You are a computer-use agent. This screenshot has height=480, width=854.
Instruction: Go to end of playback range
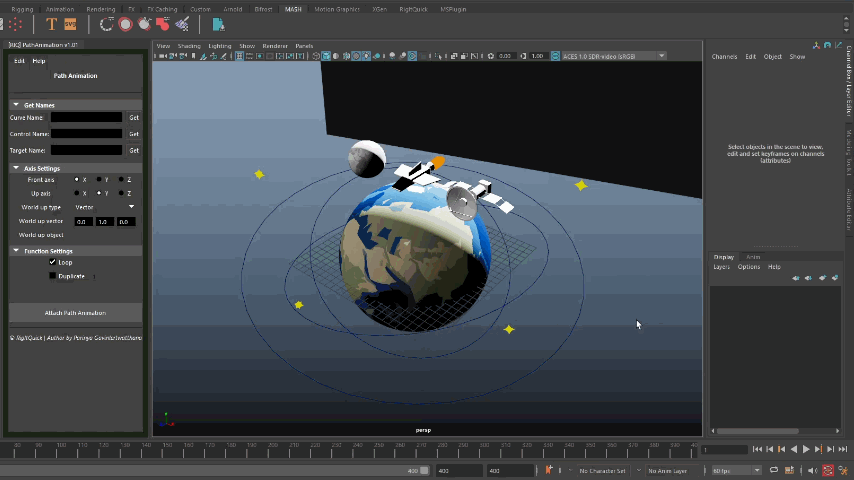pos(843,449)
